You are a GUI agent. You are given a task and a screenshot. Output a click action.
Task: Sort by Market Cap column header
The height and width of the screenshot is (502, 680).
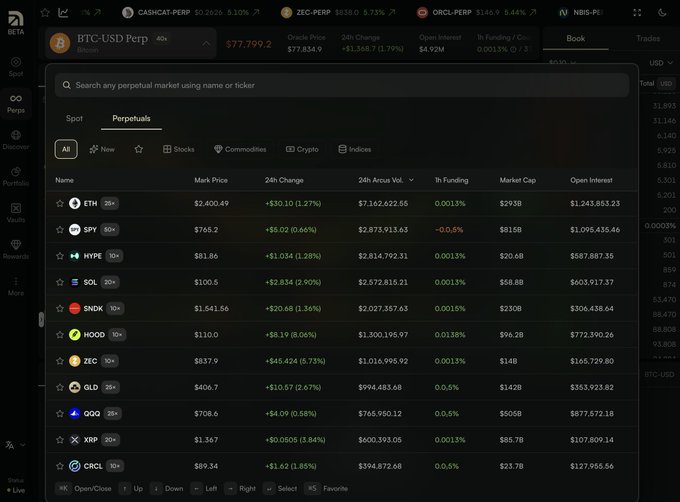point(517,180)
